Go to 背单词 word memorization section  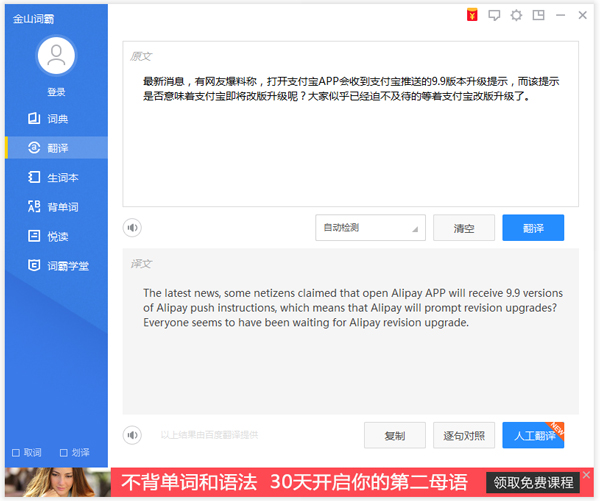pos(55,207)
